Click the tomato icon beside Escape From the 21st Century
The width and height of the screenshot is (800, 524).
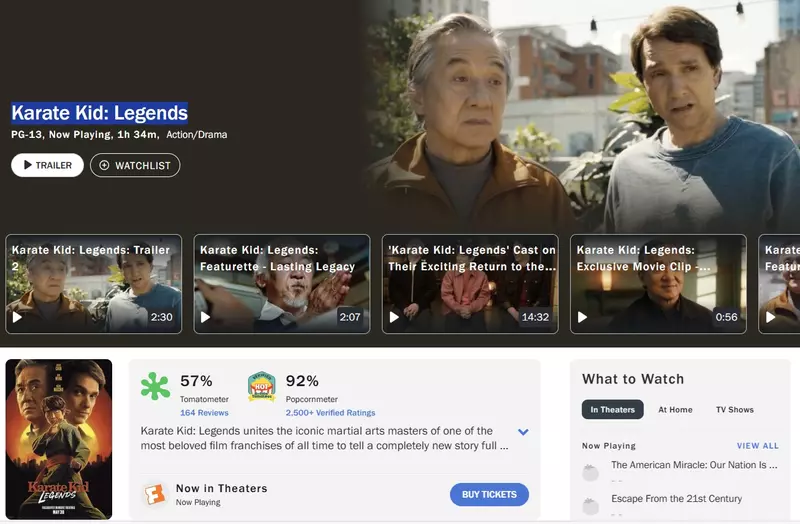pyautogui.click(x=591, y=506)
